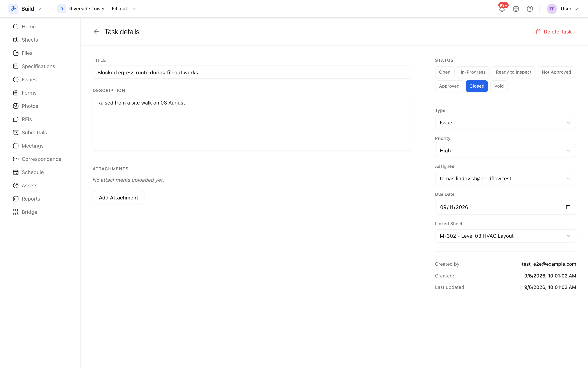Click the Delete Task button

(x=554, y=32)
